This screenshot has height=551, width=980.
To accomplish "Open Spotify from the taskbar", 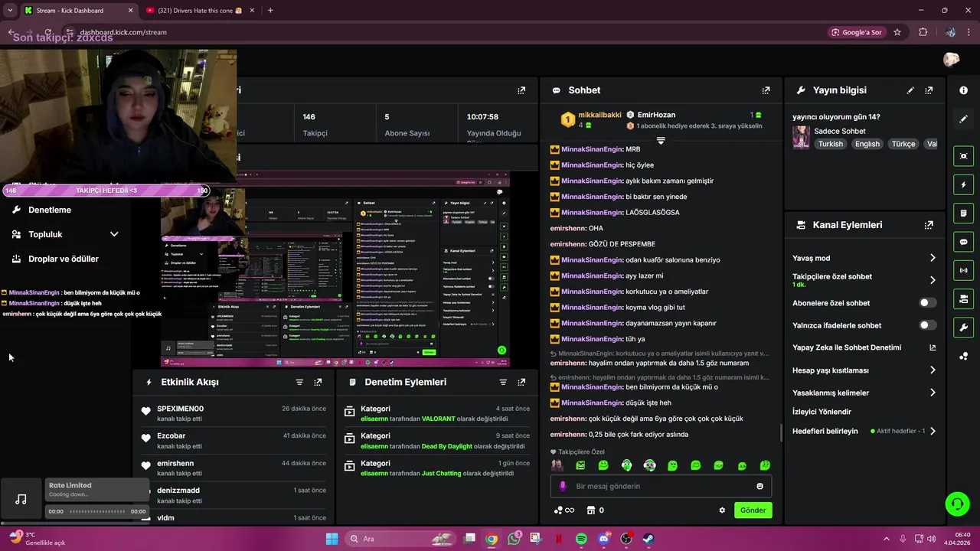I will click(581, 539).
